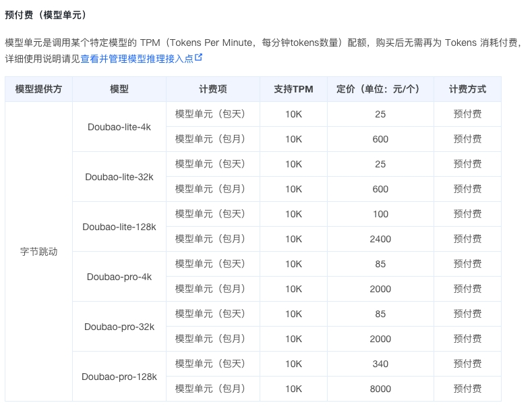Click the Doubao-lite-32k model cell

coord(119,177)
